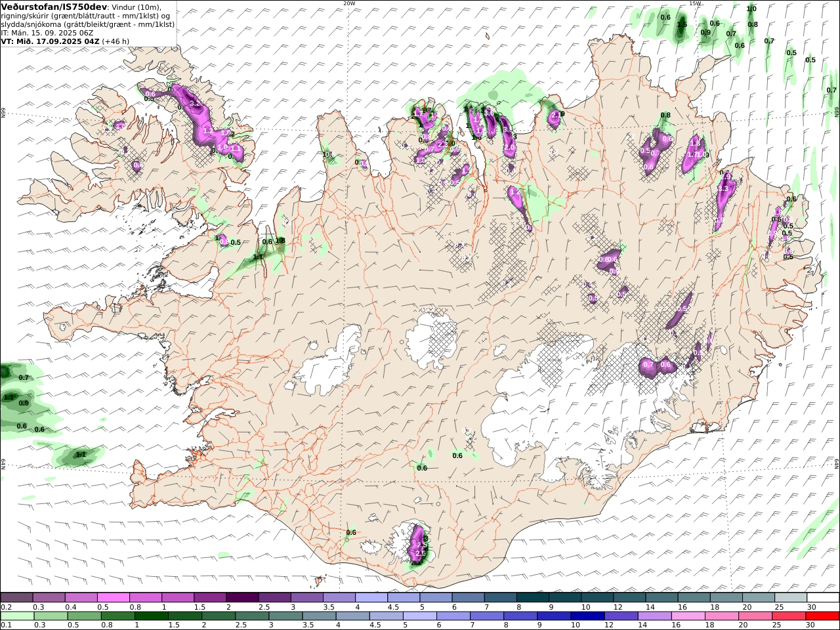840x630 pixels.
Task: Click the Veðurstofan/IS750dev title text
Action: coord(54,6)
